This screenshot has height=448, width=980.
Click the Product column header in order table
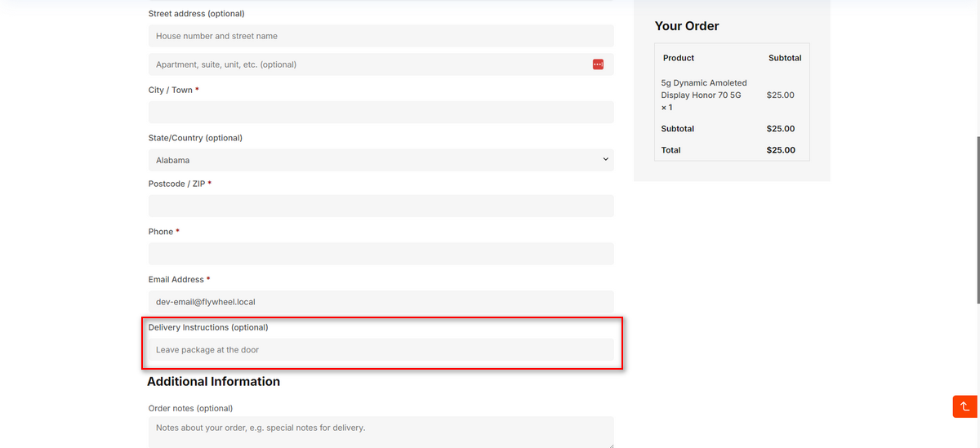[x=679, y=58]
